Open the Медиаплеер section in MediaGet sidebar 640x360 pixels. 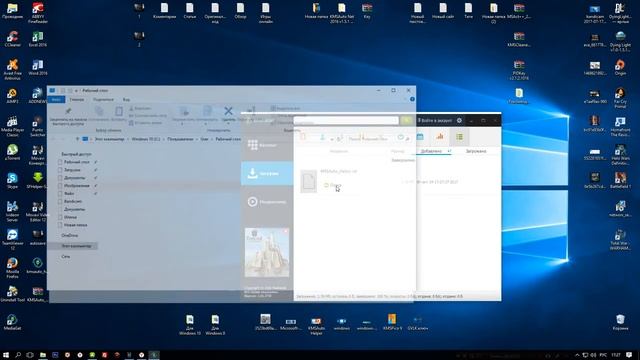(267, 202)
